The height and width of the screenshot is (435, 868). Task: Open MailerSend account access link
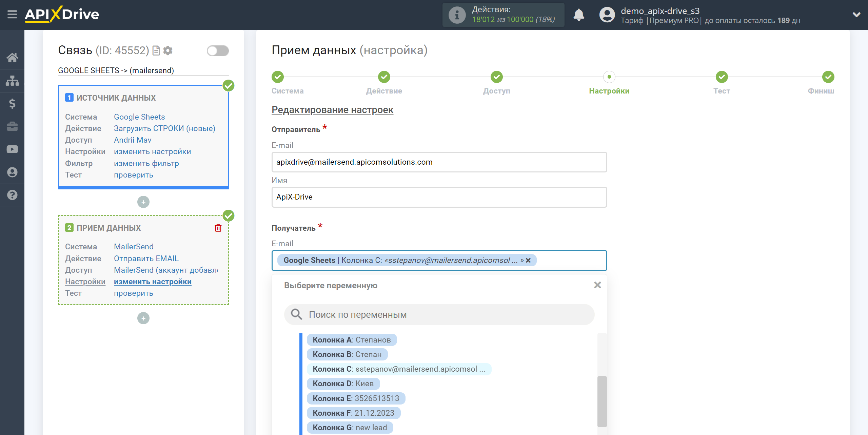tap(166, 270)
